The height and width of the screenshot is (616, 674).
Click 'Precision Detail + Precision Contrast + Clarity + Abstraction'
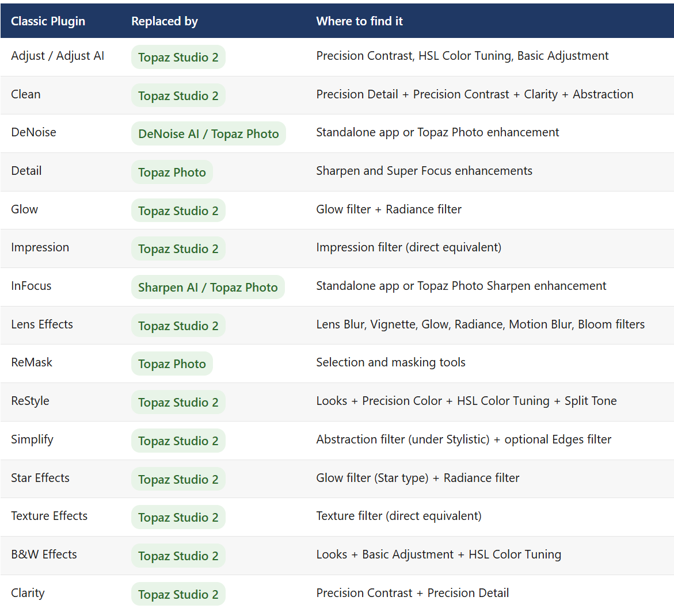pyautogui.click(x=474, y=94)
